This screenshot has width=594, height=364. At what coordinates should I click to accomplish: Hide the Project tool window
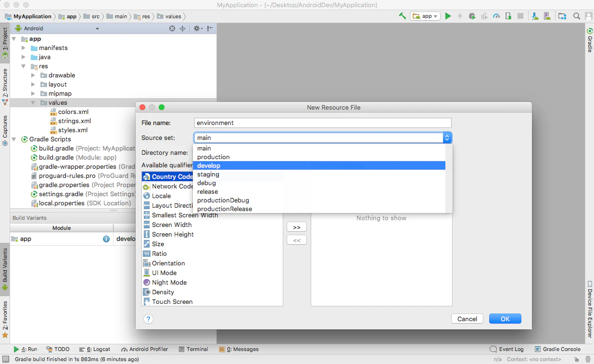coord(210,28)
